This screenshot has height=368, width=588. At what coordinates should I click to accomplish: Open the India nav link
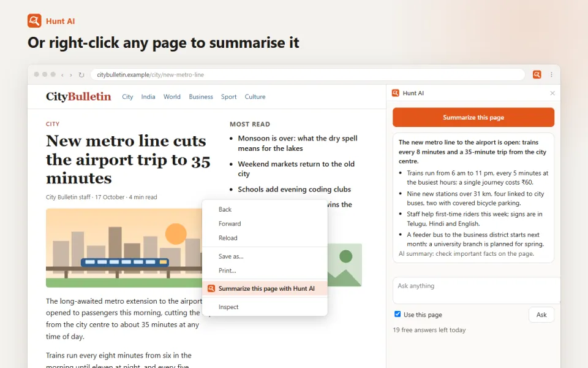coord(148,96)
